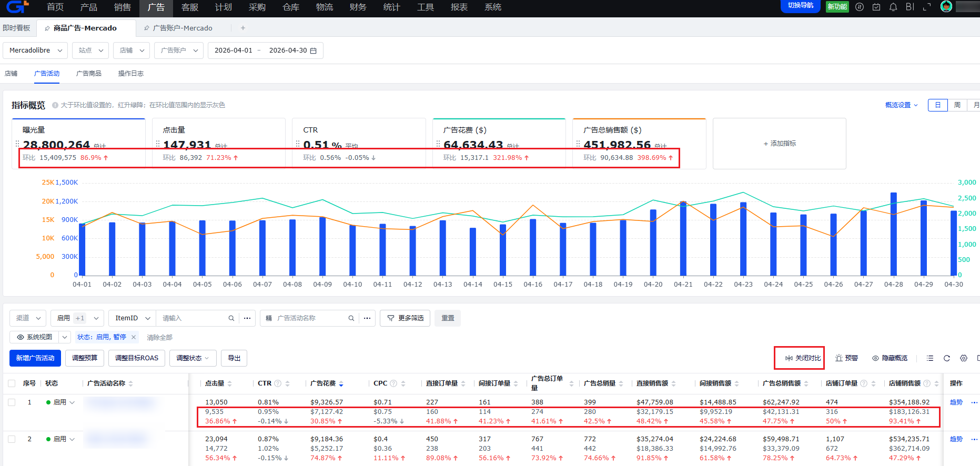Click the 新增广告活动 button

point(35,358)
